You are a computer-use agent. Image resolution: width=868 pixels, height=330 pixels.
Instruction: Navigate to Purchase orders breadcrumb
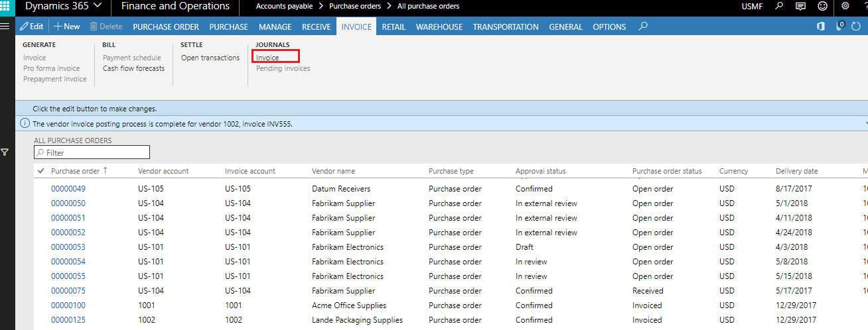(355, 6)
